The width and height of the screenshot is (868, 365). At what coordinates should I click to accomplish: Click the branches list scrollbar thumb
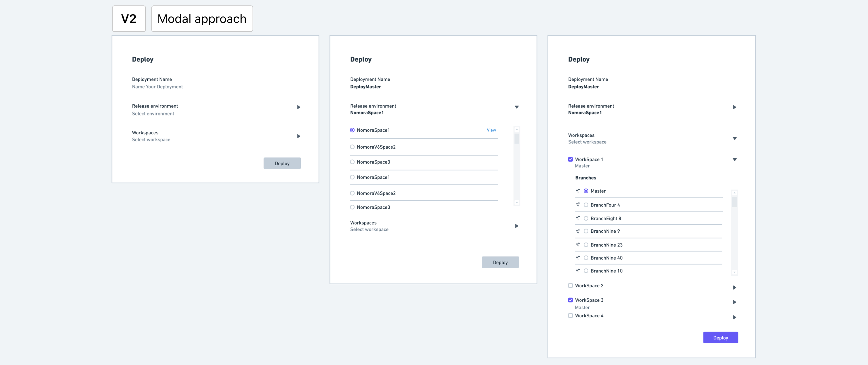pyautogui.click(x=735, y=202)
